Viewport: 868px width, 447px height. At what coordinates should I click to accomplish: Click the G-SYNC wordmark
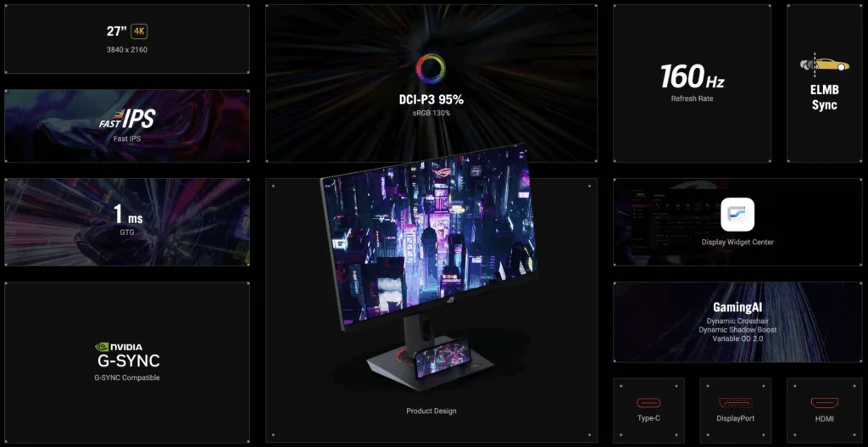(x=129, y=361)
